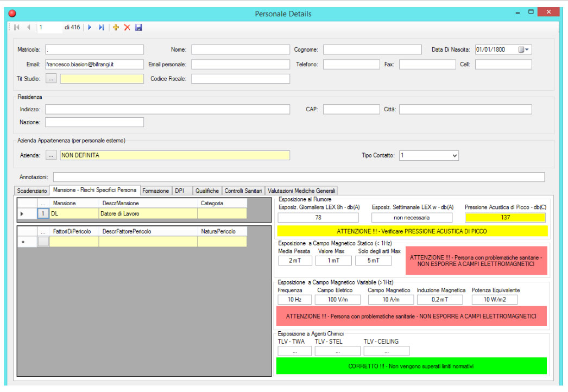Click the Nome input field
The width and height of the screenshot is (568, 392).
241,49
